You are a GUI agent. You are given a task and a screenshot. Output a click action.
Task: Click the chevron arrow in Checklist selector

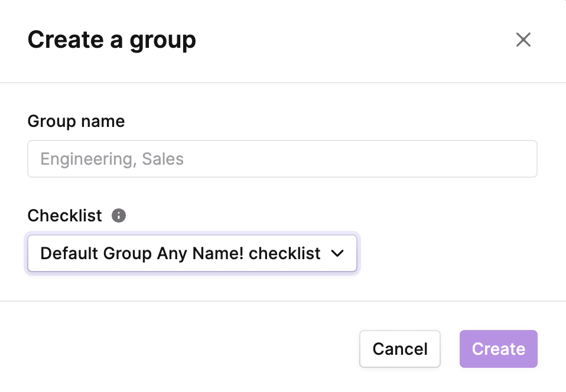coord(337,253)
